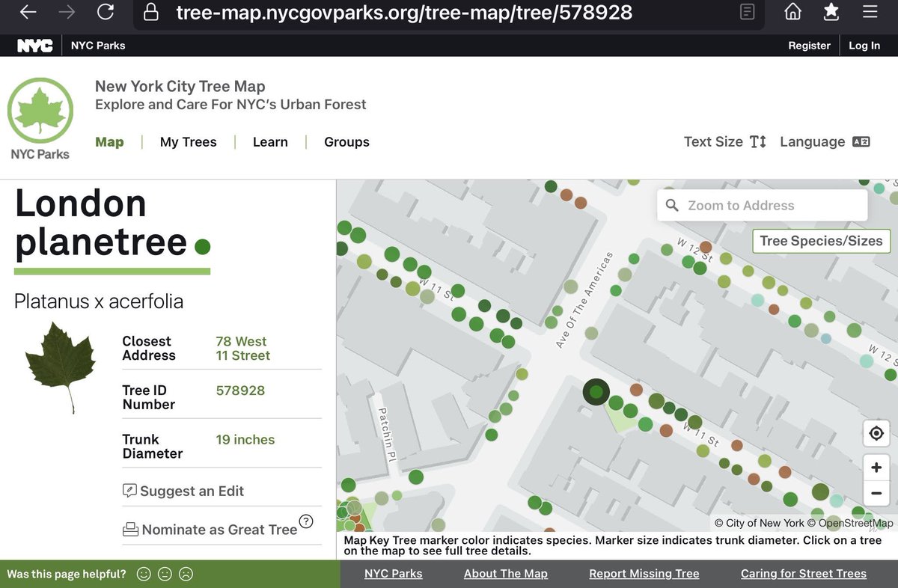898x588 pixels.
Task: Go forward in browser history
Action: click(x=67, y=12)
